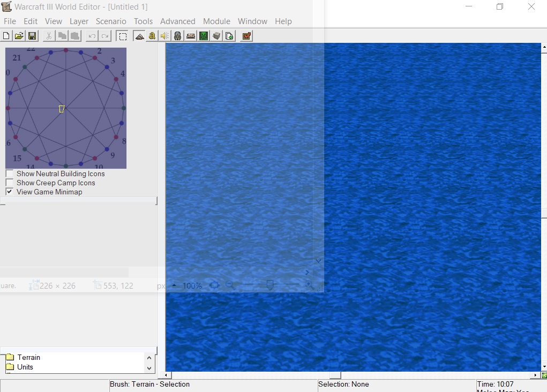Open the View menu
The height and width of the screenshot is (392, 547).
(x=54, y=21)
